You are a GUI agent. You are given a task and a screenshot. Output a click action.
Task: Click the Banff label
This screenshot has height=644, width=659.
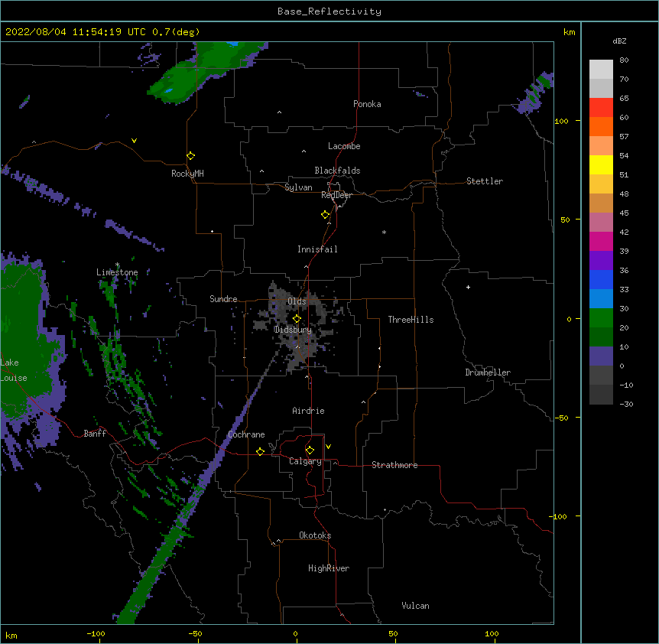(95, 434)
